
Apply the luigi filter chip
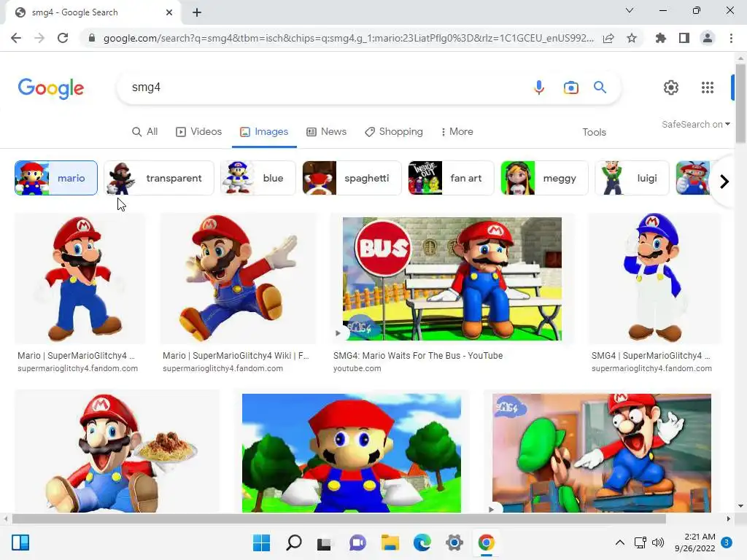tap(632, 178)
